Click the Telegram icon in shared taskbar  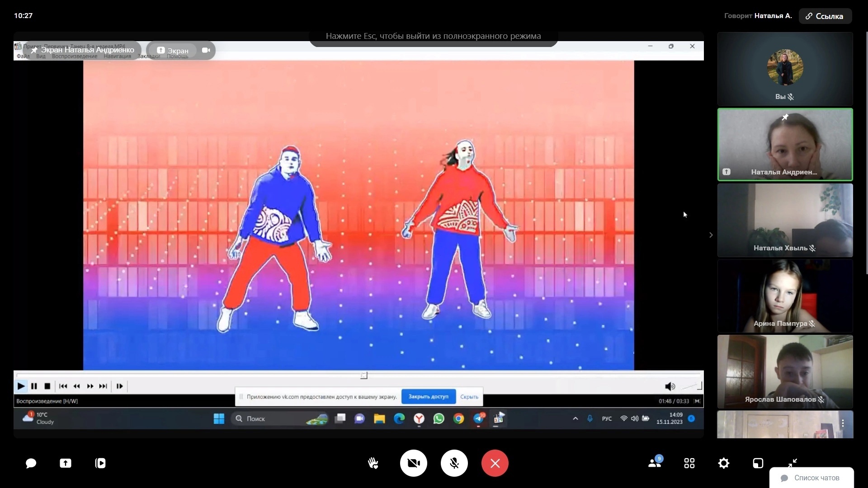coord(478,419)
